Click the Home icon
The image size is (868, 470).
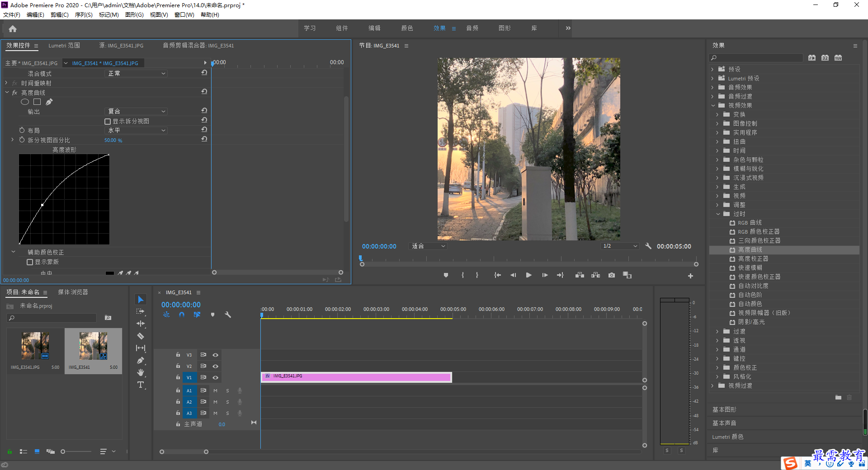[x=13, y=29]
